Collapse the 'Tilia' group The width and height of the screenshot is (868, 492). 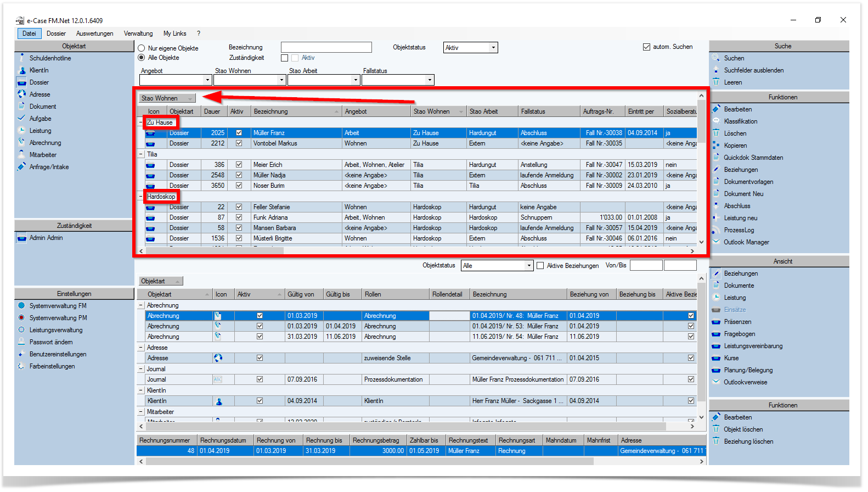pos(141,154)
